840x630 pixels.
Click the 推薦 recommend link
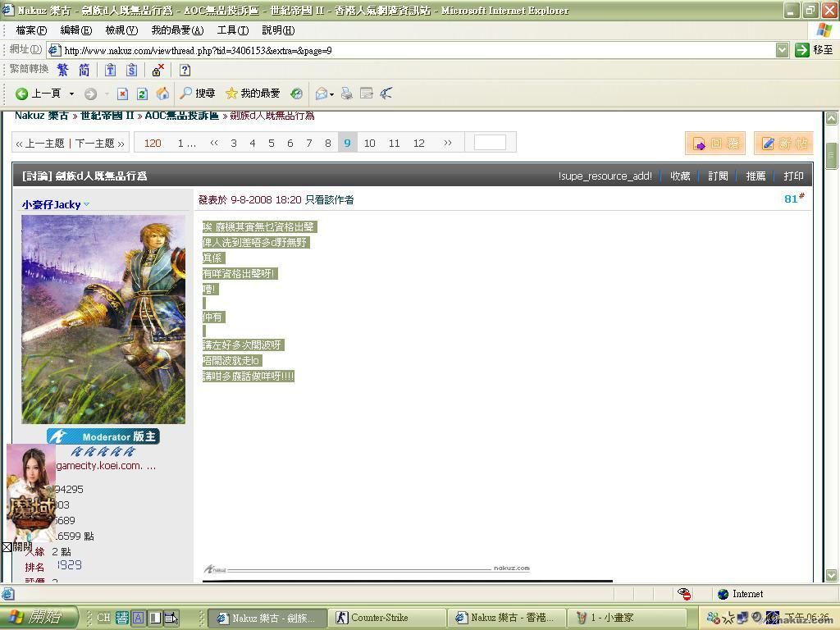coord(756,176)
